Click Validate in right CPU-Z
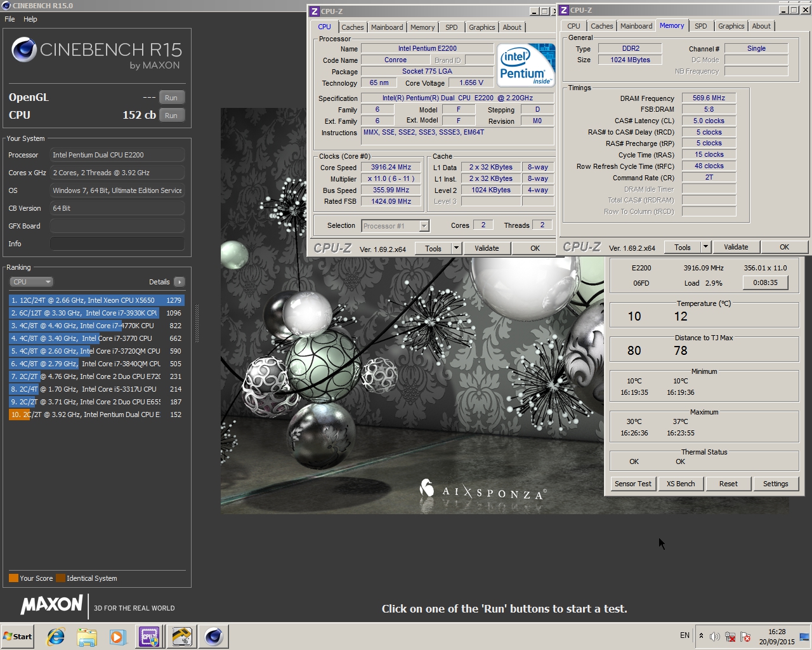The image size is (812, 650). (736, 248)
